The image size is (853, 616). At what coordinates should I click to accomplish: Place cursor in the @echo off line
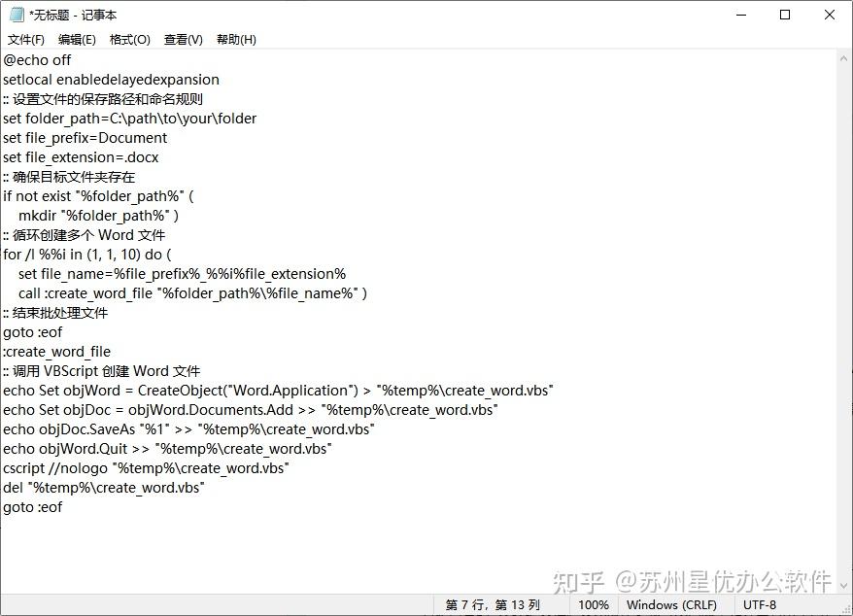click(x=37, y=59)
